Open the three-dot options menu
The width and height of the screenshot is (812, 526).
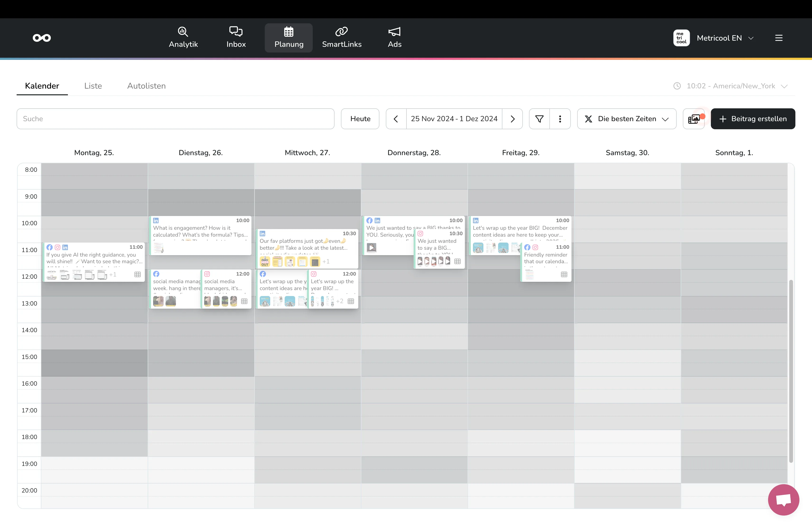tap(560, 119)
